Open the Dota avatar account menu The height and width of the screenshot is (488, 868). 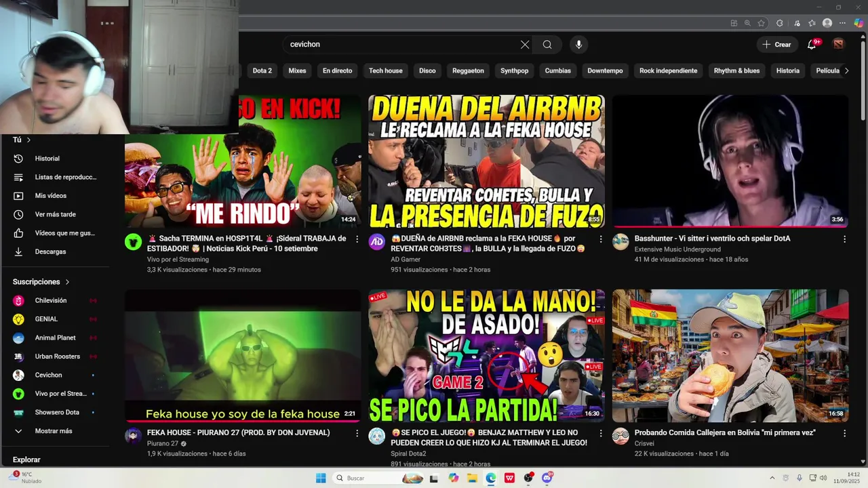coord(839,44)
